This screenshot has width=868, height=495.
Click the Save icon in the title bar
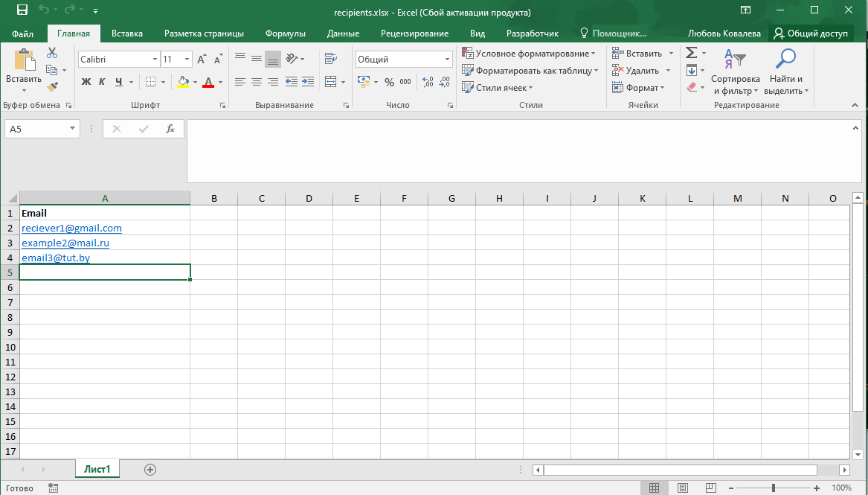22,10
